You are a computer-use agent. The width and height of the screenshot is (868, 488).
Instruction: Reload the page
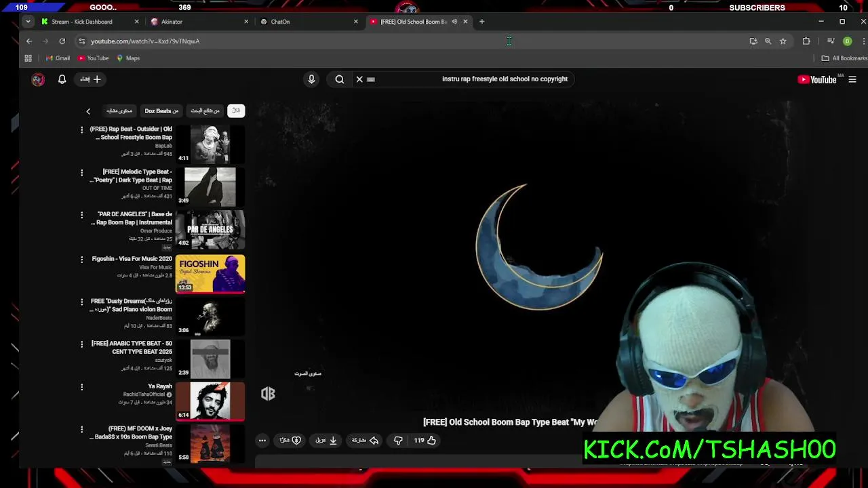[x=62, y=41]
